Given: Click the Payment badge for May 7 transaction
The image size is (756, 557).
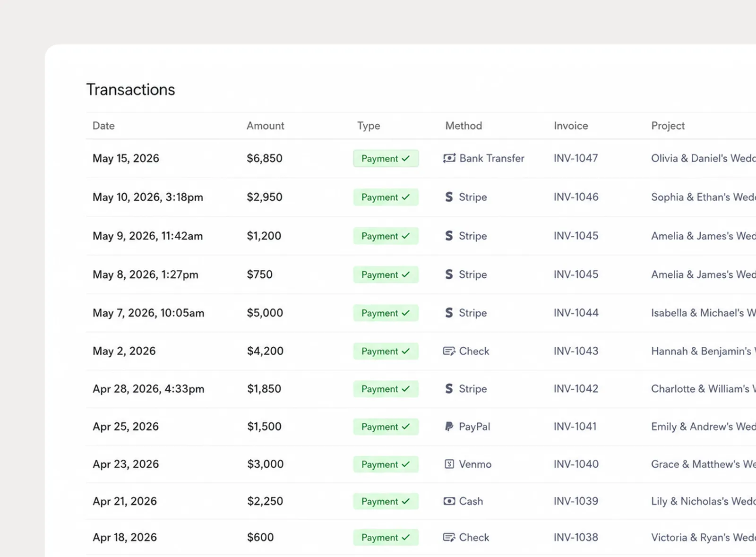Looking at the screenshot, I should 386,313.
